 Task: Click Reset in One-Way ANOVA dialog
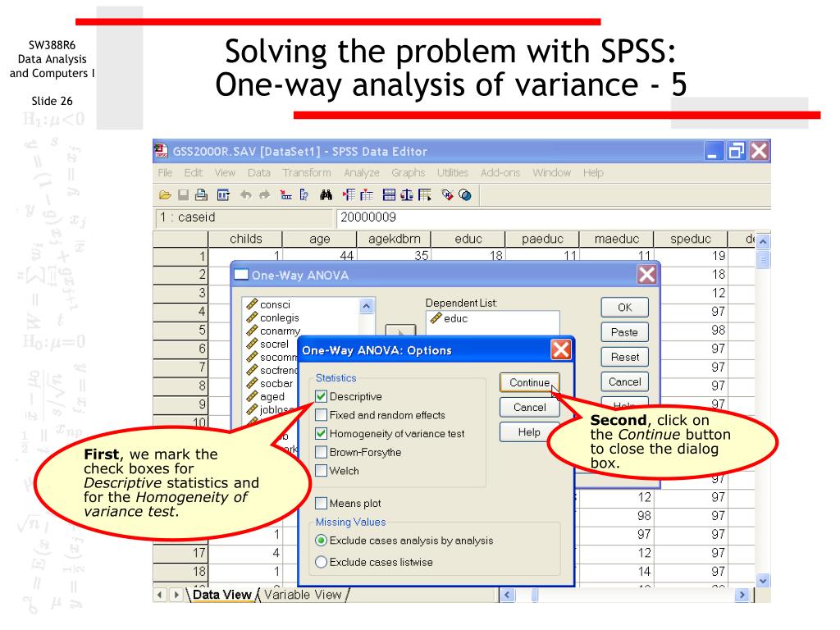tap(624, 357)
